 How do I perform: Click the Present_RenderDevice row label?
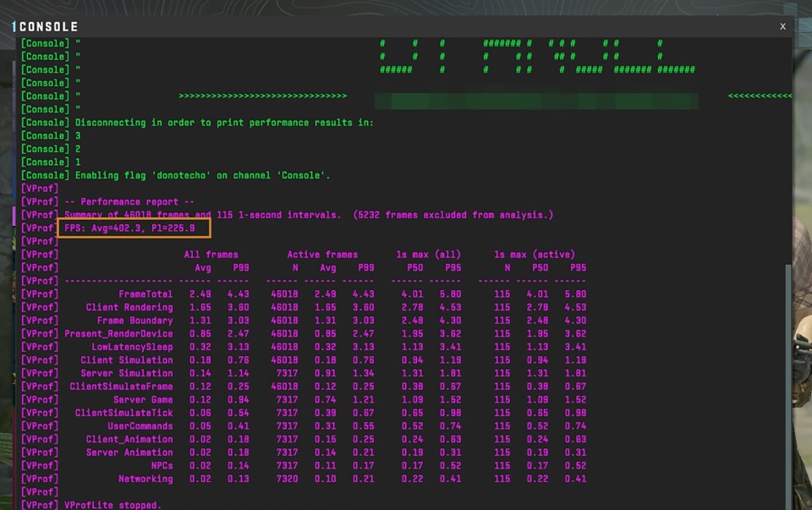(x=118, y=333)
